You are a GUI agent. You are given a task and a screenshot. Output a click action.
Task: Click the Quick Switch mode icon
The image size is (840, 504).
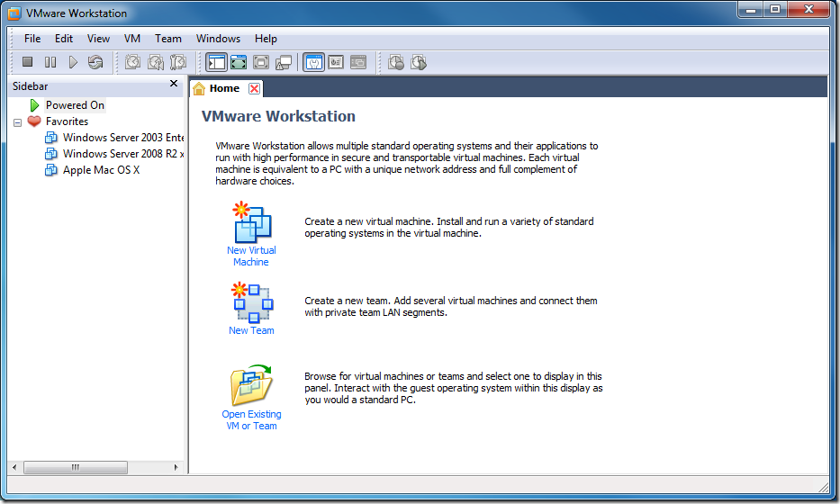[x=261, y=62]
